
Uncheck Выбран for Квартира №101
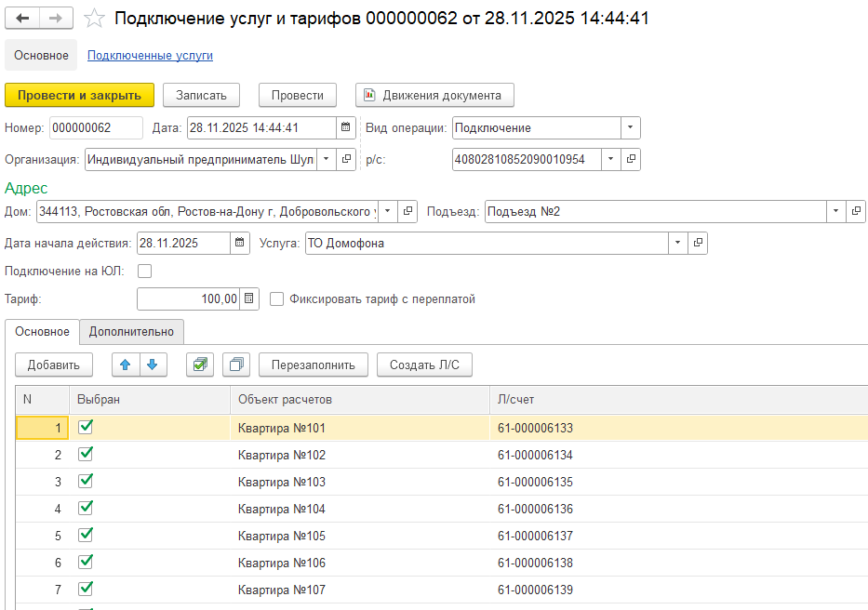click(86, 427)
